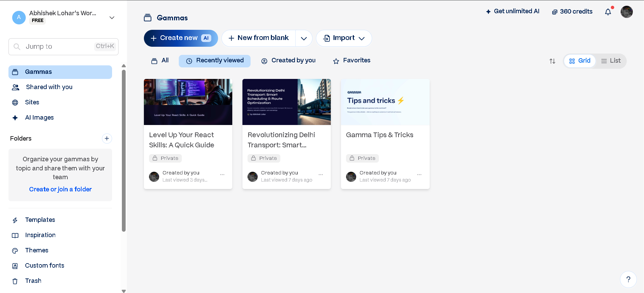This screenshot has height=293, width=644.
Task: Open Level Up Your React Skills thumbnail
Action: click(188, 102)
